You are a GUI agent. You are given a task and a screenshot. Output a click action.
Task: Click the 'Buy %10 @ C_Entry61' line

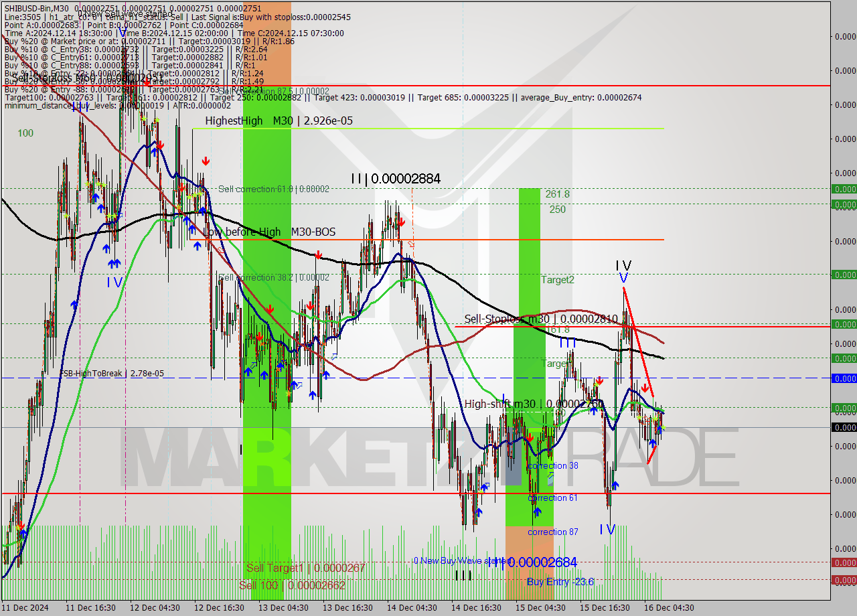tap(136, 57)
